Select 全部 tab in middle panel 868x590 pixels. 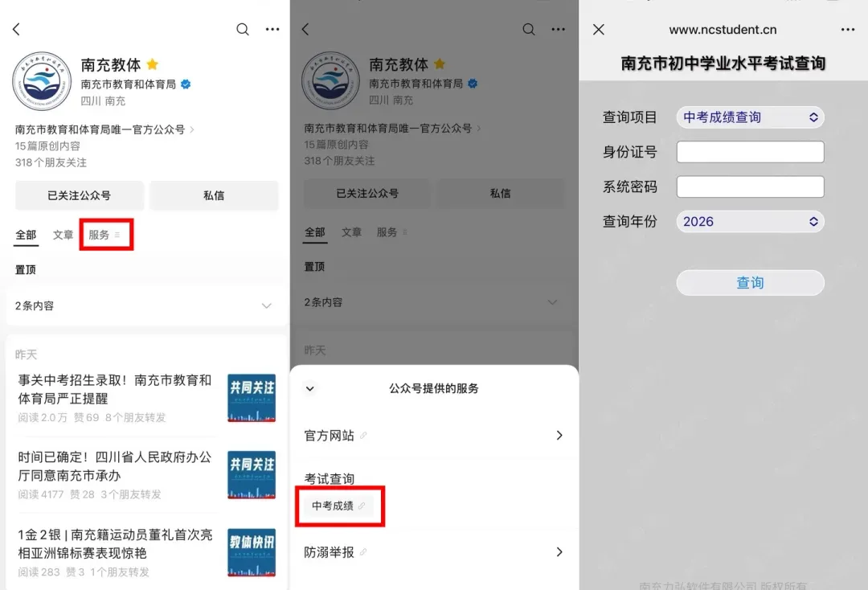tap(315, 232)
